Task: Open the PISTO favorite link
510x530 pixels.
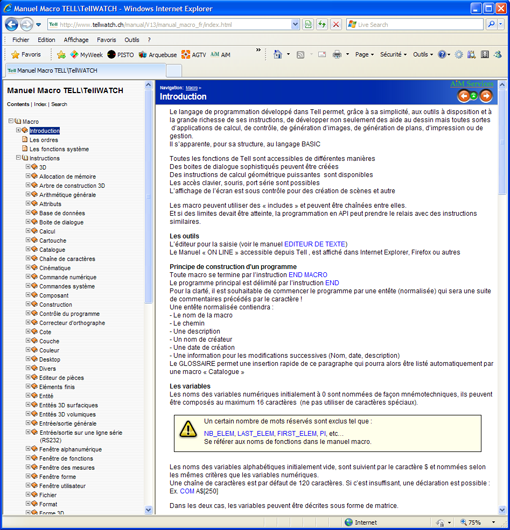Action: click(x=121, y=54)
